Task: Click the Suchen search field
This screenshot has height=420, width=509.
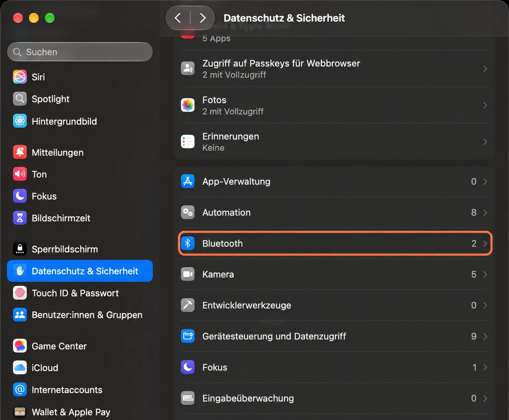Action: (x=80, y=52)
